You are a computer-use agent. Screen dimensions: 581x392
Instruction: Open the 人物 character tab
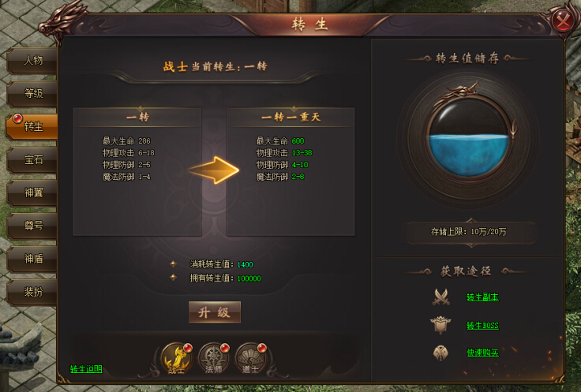32,60
